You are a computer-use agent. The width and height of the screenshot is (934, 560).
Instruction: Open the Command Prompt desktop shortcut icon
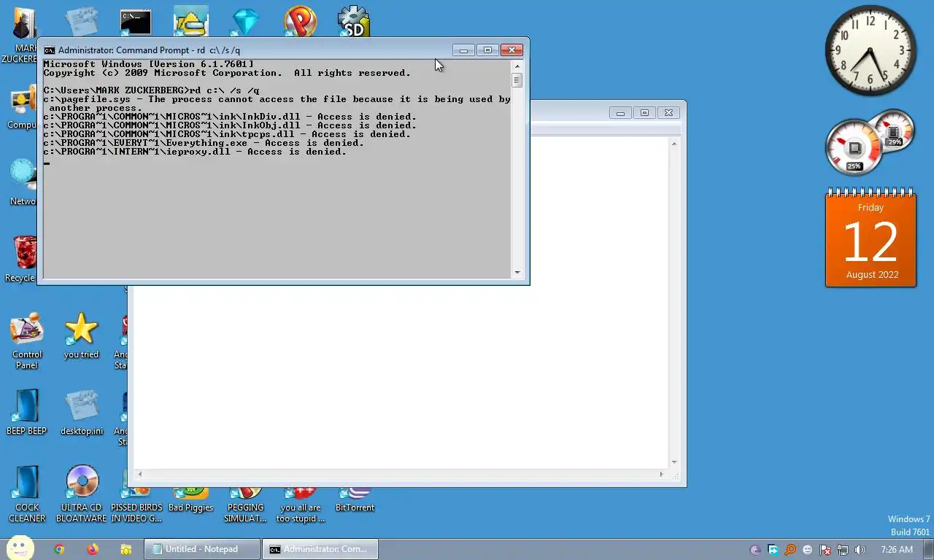[x=136, y=22]
